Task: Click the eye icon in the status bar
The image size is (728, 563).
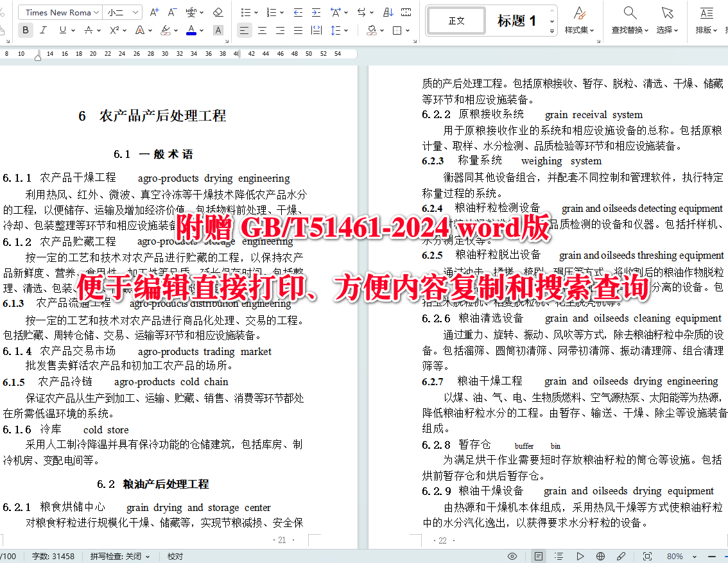Action: pyautogui.click(x=512, y=556)
